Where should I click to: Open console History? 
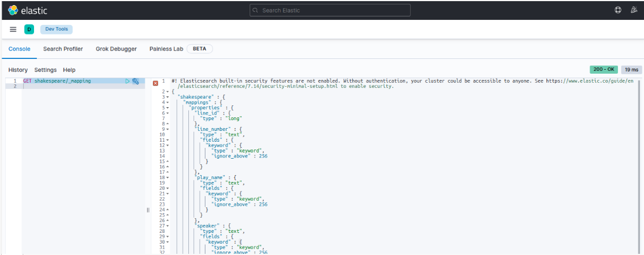tap(18, 70)
